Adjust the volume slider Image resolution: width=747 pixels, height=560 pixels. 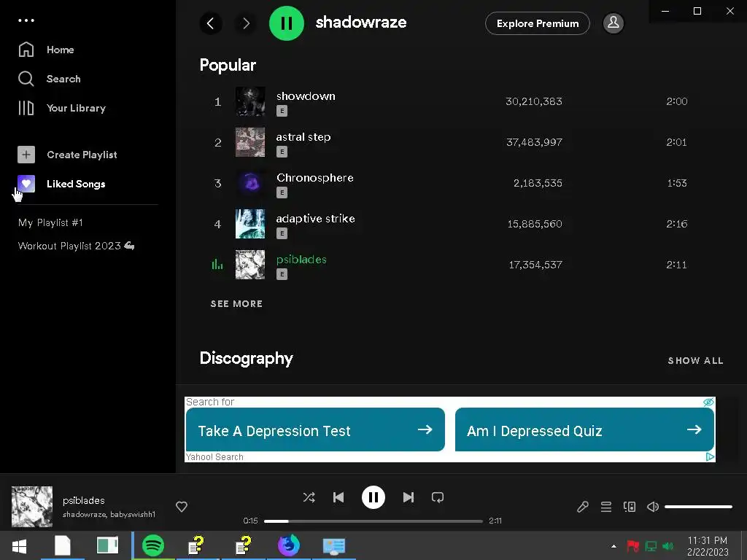pos(698,507)
